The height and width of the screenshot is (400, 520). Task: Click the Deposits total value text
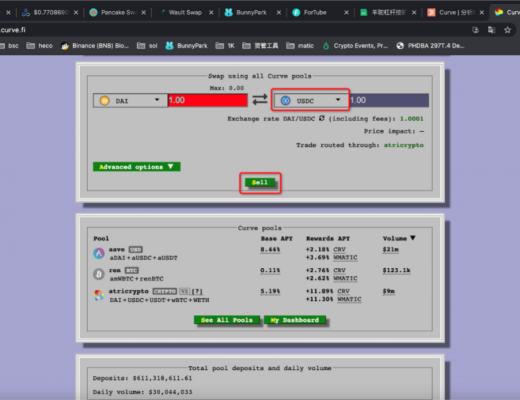[x=162, y=378]
